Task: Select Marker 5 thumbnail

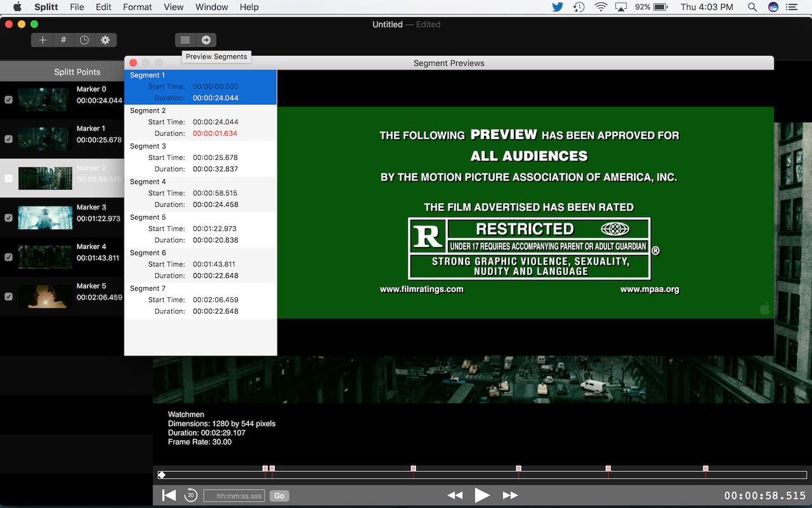Action: (44, 297)
